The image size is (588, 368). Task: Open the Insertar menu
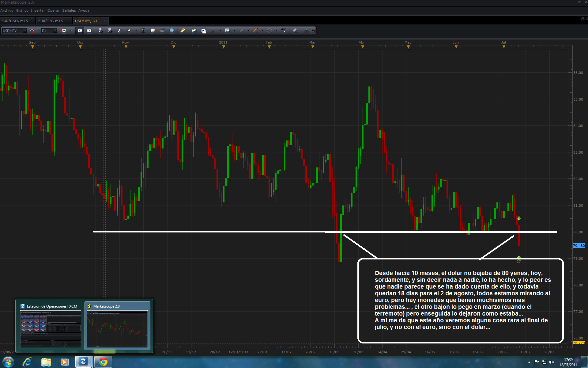click(x=38, y=10)
